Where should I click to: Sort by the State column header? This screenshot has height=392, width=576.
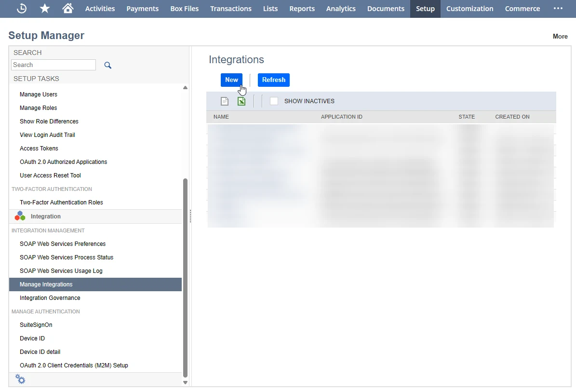point(467,117)
